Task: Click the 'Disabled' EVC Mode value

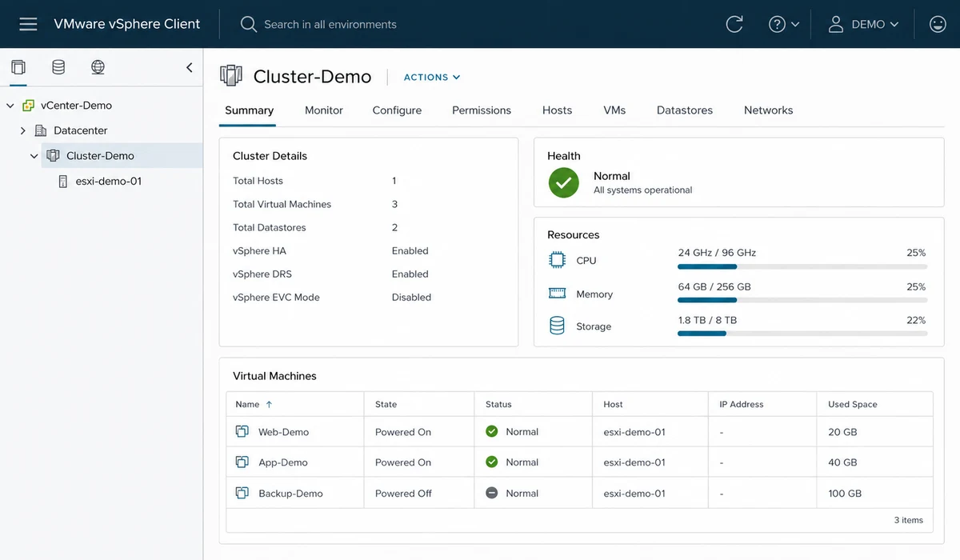Action: click(x=411, y=298)
